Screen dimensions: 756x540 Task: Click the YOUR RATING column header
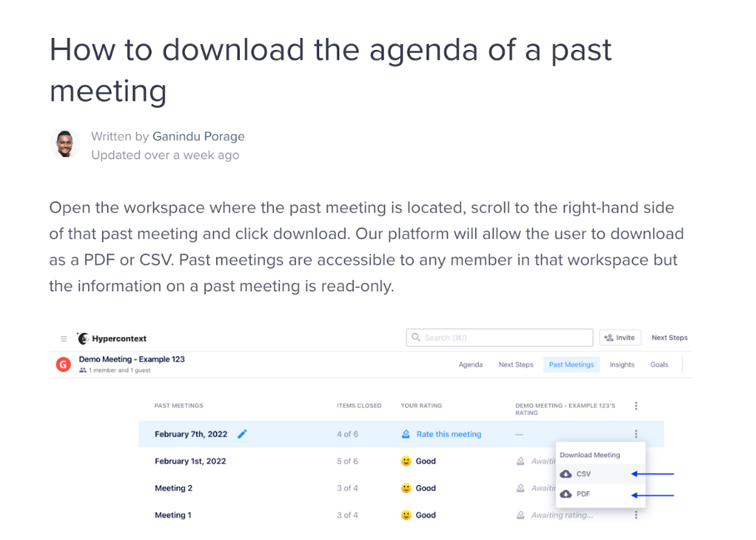(421, 405)
